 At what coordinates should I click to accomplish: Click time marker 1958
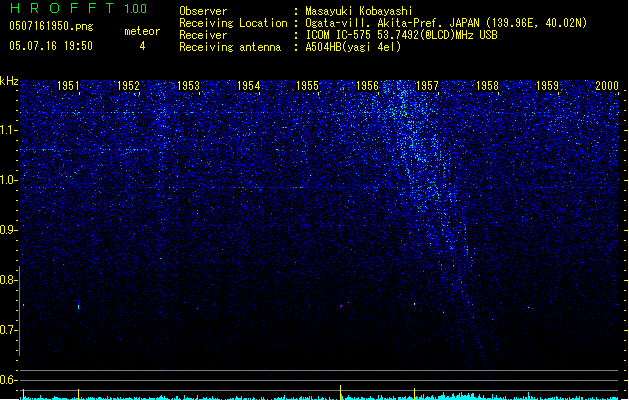[x=487, y=86]
